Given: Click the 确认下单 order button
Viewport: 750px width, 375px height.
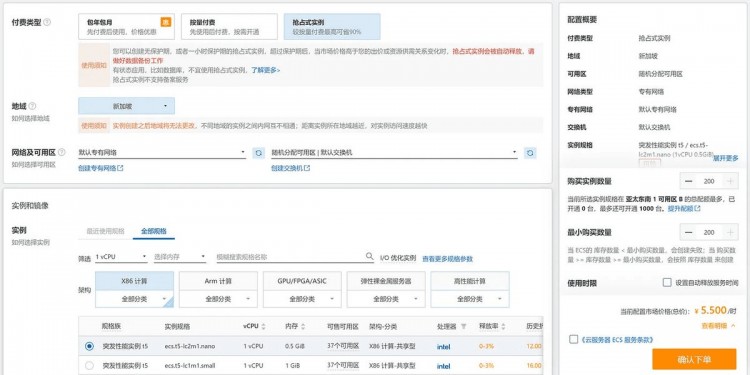Looking at the screenshot, I should tap(694, 360).
